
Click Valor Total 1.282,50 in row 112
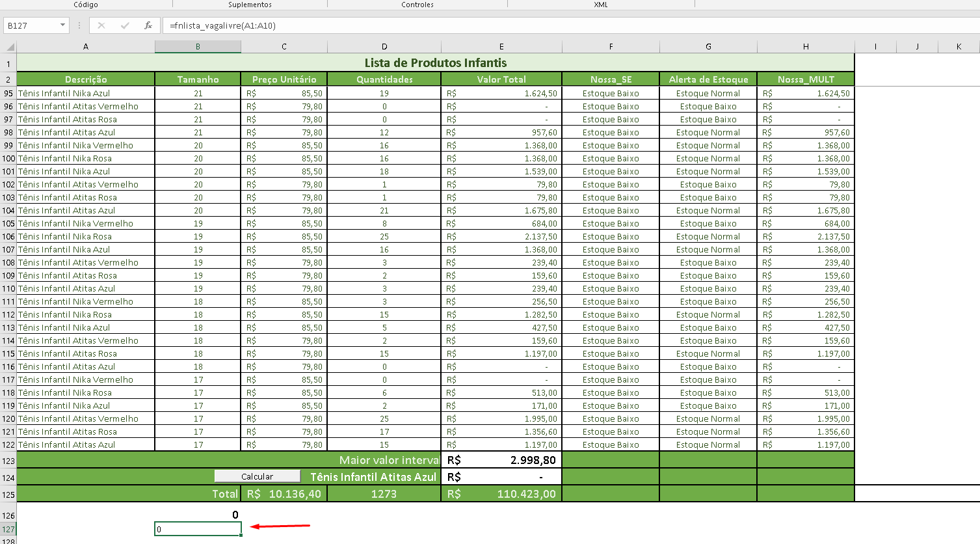coord(501,314)
